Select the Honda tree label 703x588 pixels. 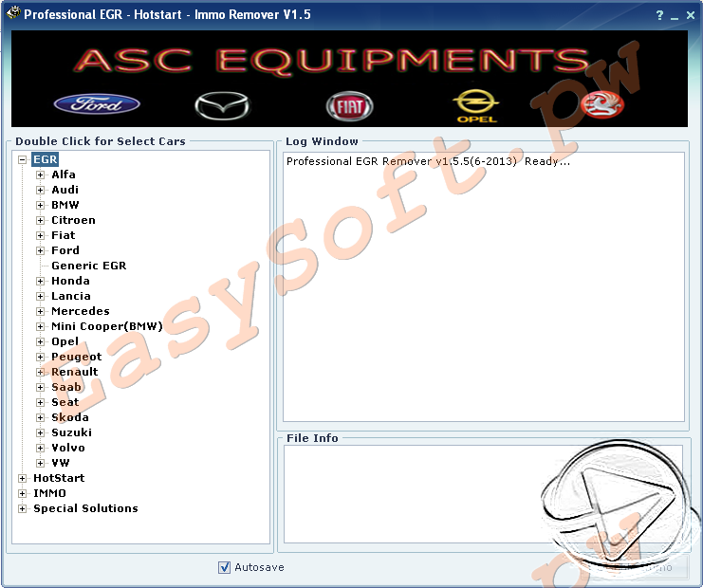[70, 281]
